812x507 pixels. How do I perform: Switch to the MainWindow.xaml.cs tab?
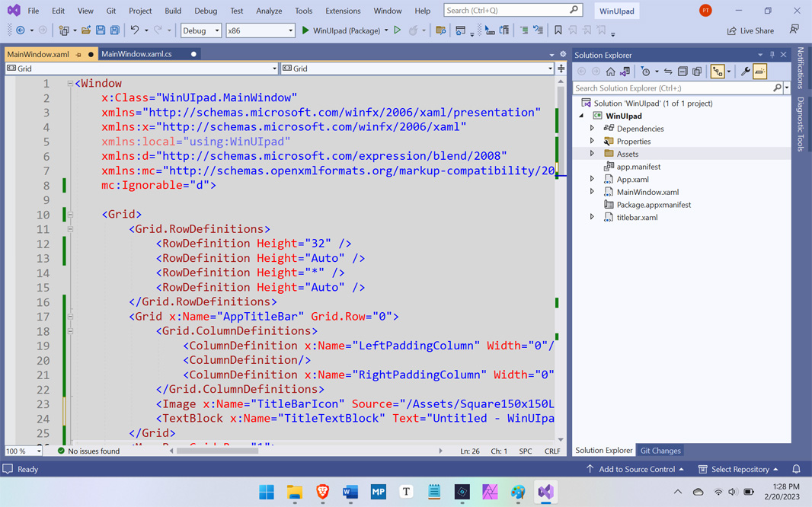point(137,54)
